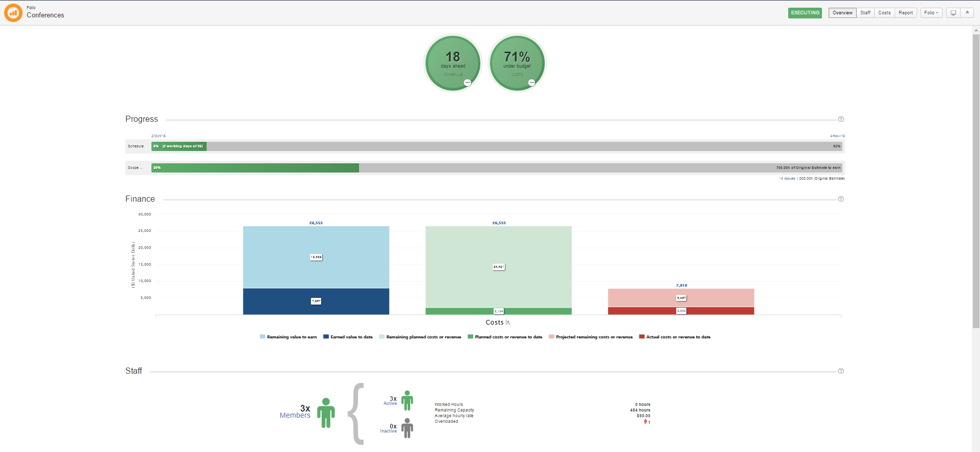Screen dimensions: 980x452
Task: Click the orange Folio logo icon
Action: click(13, 13)
